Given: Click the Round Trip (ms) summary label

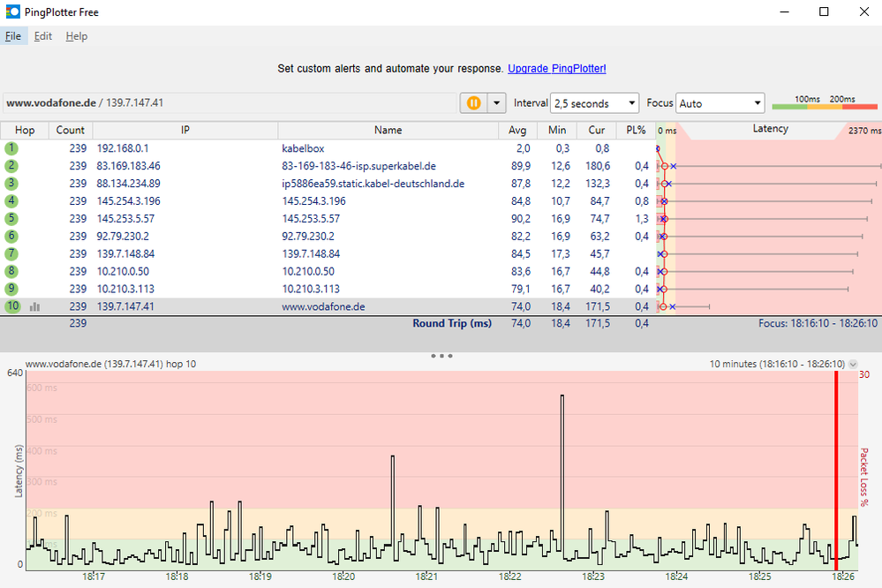Looking at the screenshot, I should pyautogui.click(x=452, y=323).
